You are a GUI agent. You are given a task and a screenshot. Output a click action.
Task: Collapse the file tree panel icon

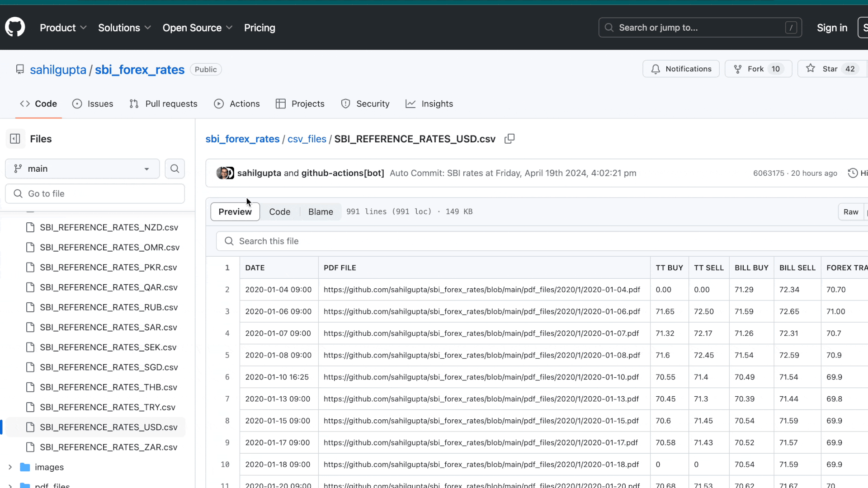tap(15, 139)
